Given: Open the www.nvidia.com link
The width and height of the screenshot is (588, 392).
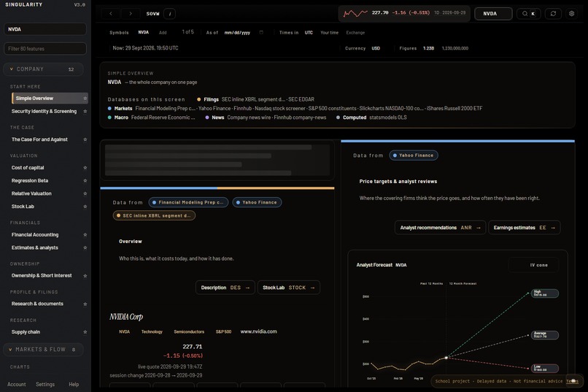Looking at the screenshot, I should pyautogui.click(x=258, y=331).
